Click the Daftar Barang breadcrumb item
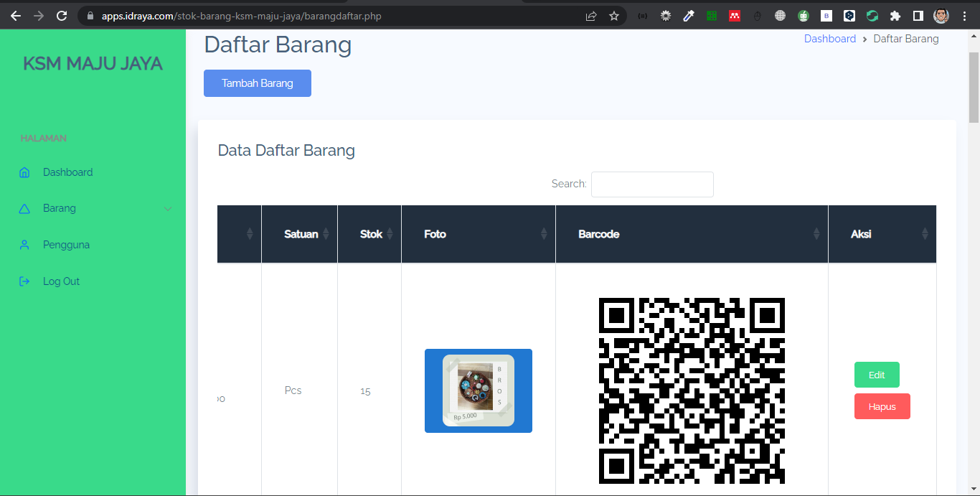Viewport: 980px width, 496px height. [905, 39]
